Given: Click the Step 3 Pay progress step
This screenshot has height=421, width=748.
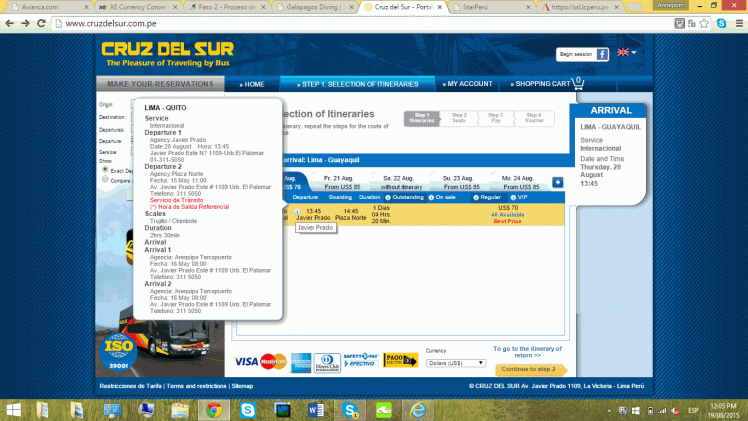Looking at the screenshot, I should click(x=495, y=118).
